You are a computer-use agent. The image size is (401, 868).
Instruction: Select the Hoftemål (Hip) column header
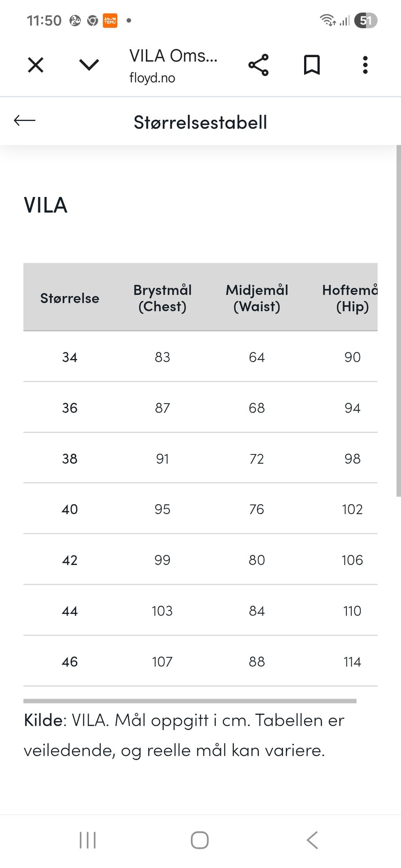point(350,298)
